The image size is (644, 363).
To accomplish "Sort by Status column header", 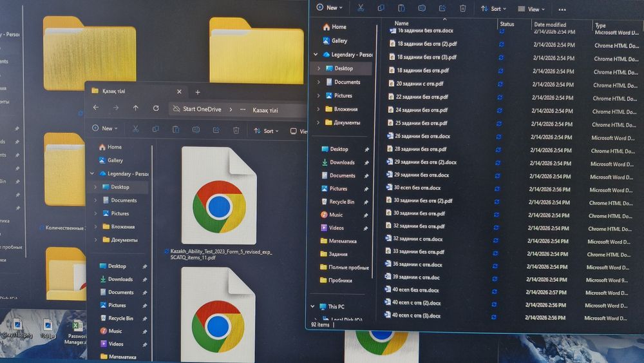I will (507, 25).
